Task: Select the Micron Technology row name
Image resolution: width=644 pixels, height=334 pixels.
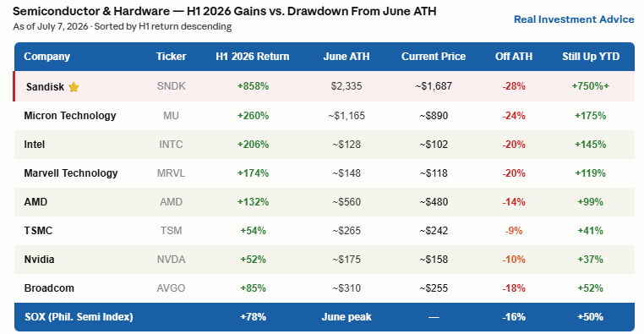Action: (x=70, y=116)
